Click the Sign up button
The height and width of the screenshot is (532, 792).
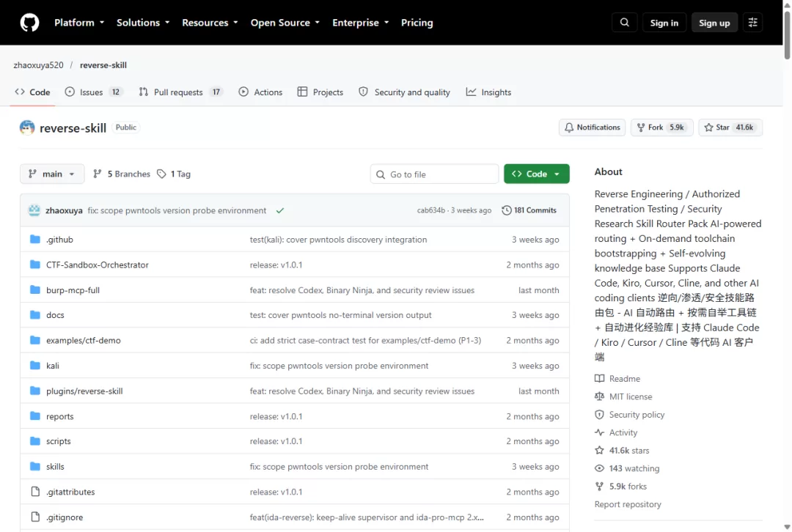click(714, 23)
